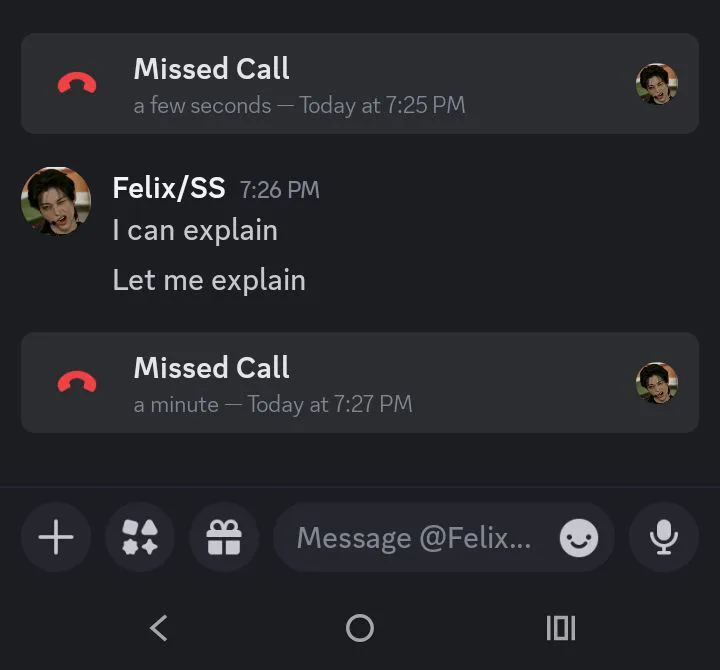720x670 pixels.
Task: Tap the first Missed Call title
Action: 212,69
